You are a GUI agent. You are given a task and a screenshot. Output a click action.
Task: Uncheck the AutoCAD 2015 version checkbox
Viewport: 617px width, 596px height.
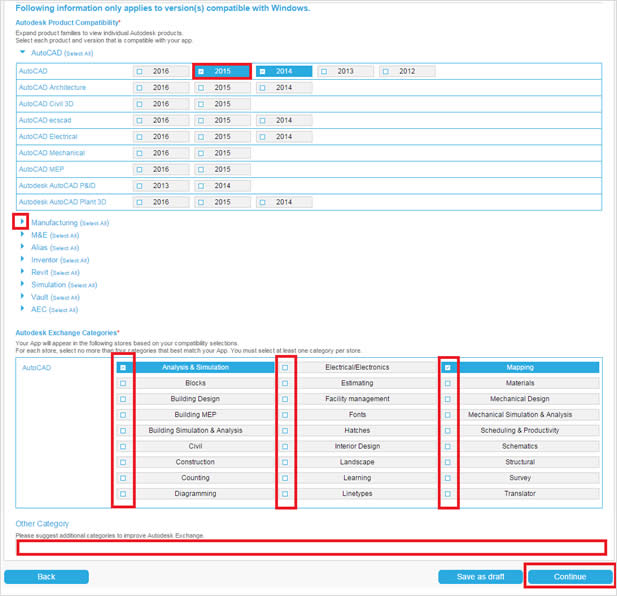pos(202,72)
